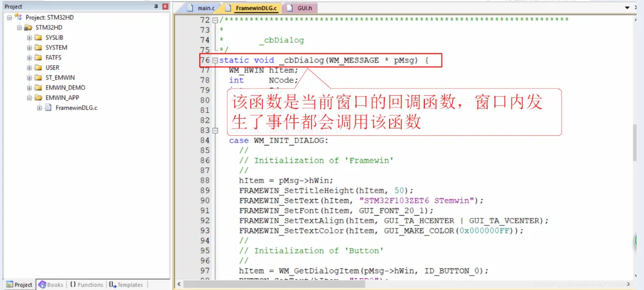Screen dimensions: 644x290
Task: Click the FRAMEWIN_SetFont GUI_FONT_20_1 line
Action: coord(337,210)
